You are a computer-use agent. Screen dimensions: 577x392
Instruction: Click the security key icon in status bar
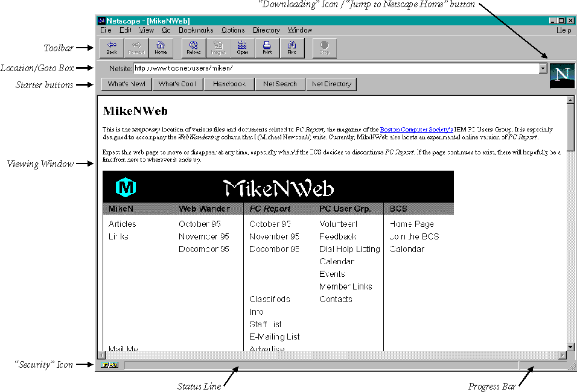109,365
